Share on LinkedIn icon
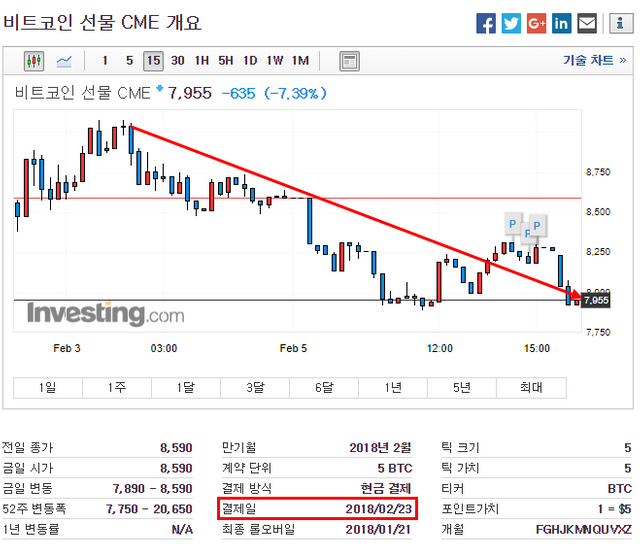This screenshot has height=551, width=640. [561, 22]
